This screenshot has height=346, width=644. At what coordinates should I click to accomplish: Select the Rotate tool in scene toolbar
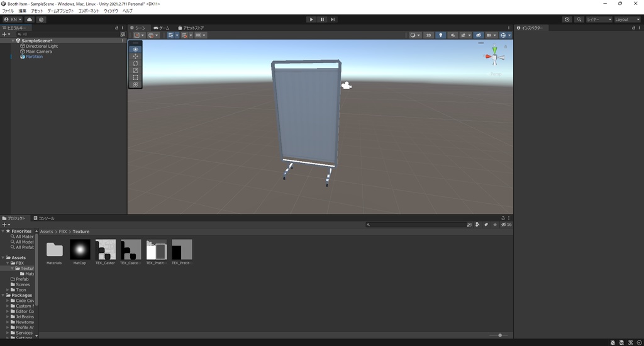coord(135,64)
